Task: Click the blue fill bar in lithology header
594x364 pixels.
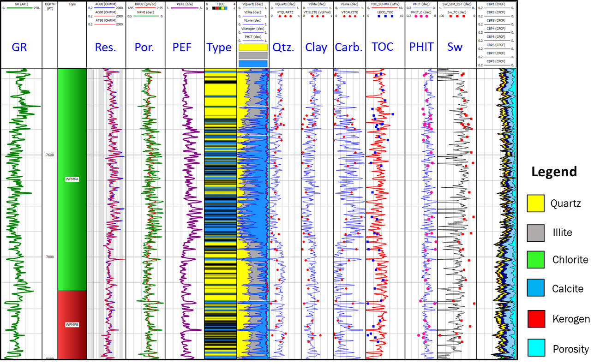Action: tap(253, 63)
